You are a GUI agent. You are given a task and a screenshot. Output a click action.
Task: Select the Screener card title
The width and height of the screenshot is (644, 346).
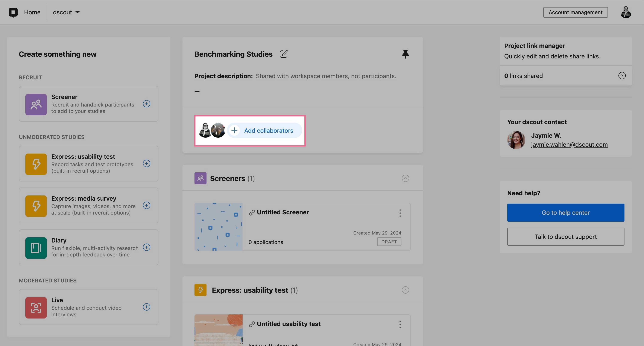[x=64, y=97]
